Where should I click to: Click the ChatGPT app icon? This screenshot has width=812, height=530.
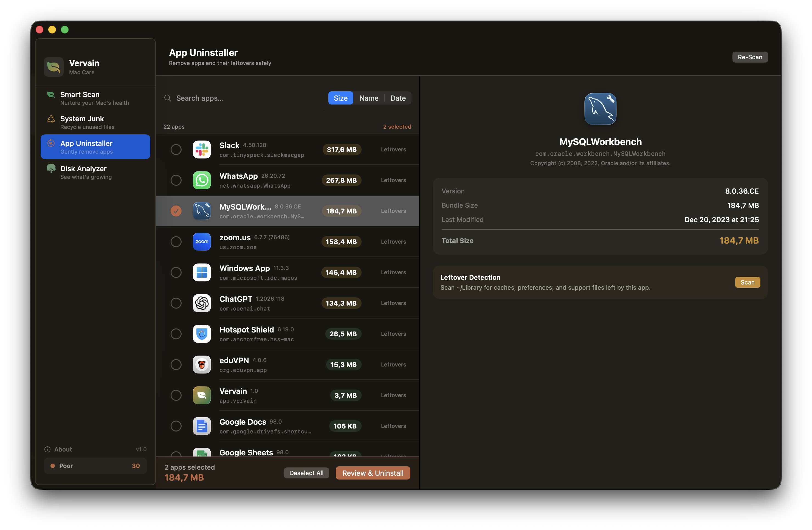[202, 303]
